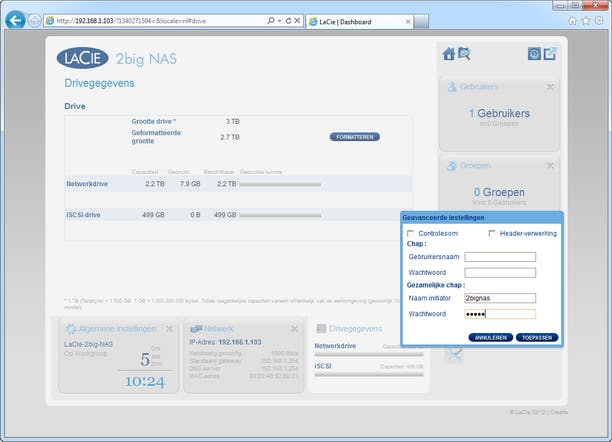
Task: Open Algemene instellingen gear icon
Action: point(71,329)
